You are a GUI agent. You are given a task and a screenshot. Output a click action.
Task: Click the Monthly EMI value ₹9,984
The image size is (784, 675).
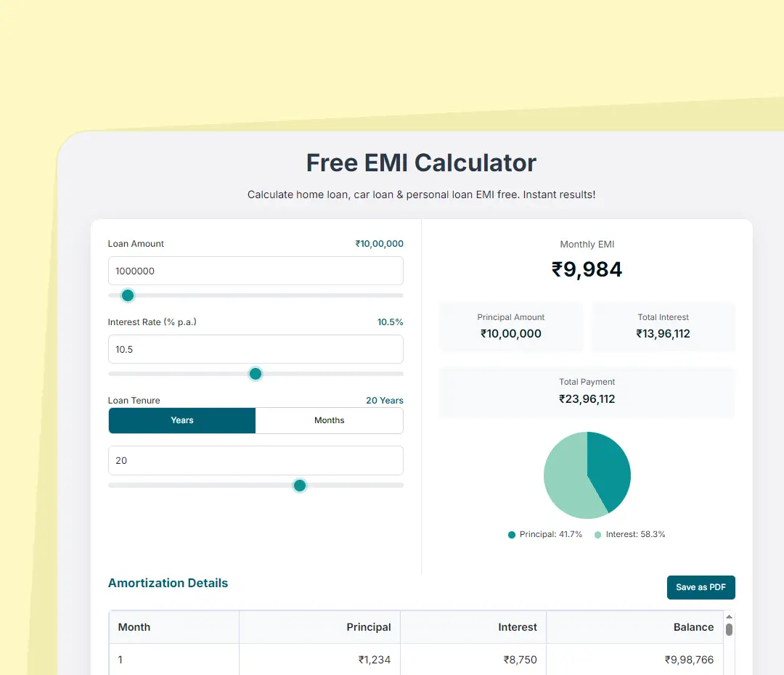[587, 269]
